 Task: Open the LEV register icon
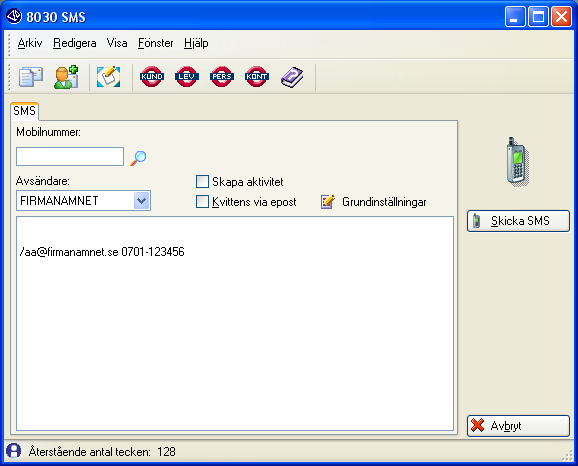coord(187,77)
